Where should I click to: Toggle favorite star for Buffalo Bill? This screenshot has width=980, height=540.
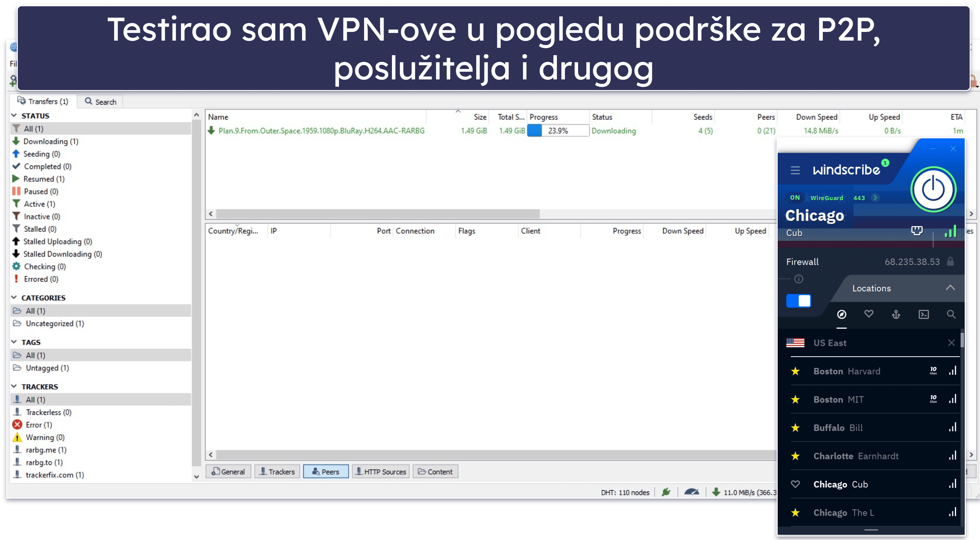(795, 428)
